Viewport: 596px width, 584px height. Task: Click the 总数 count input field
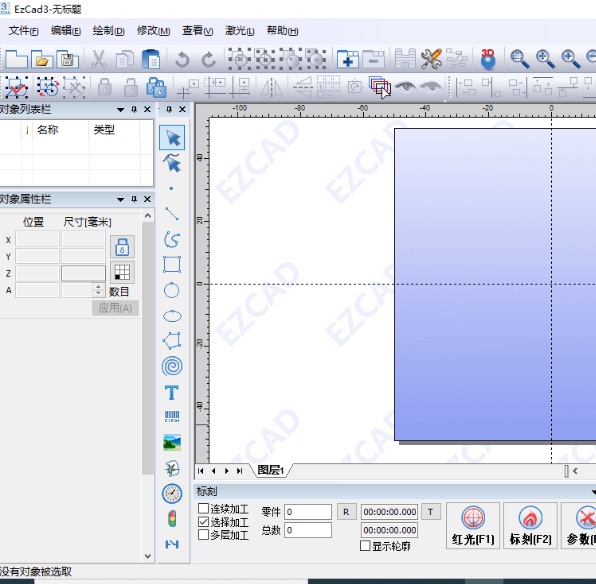click(308, 530)
